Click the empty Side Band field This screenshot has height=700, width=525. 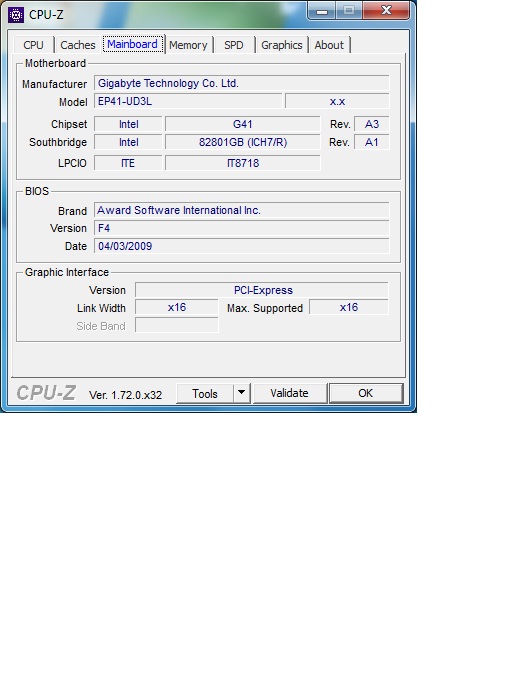click(x=177, y=325)
